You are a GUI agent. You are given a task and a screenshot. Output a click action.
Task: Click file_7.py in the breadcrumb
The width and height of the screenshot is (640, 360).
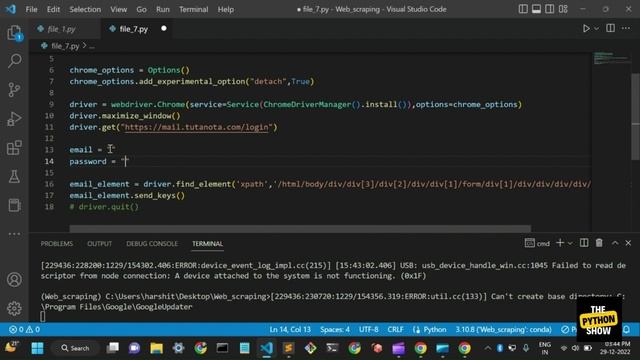pyautogui.click(x=65, y=46)
